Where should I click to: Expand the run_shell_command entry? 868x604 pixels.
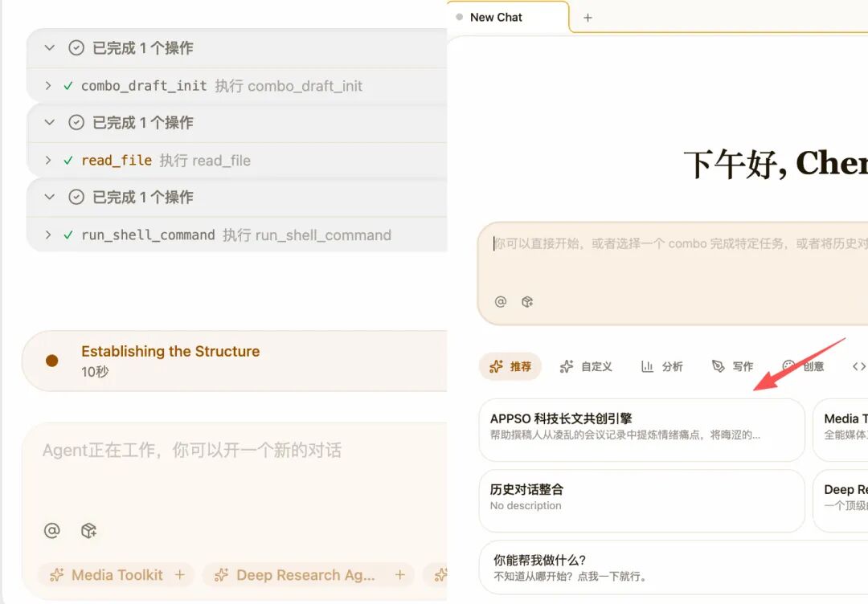click(x=48, y=235)
